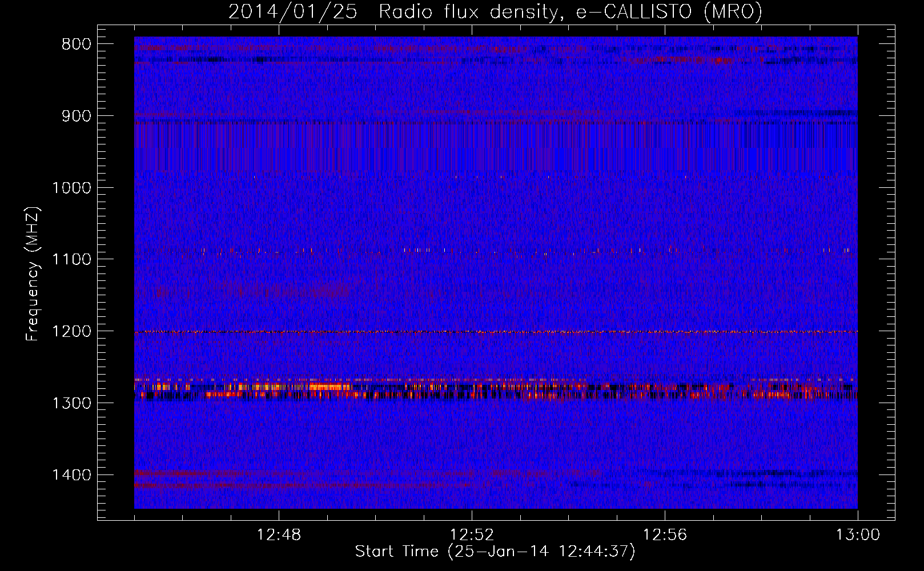The height and width of the screenshot is (571, 924).
Task: Click the 12:48 time axis label
Action: pyautogui.click(x=279, y=535)
